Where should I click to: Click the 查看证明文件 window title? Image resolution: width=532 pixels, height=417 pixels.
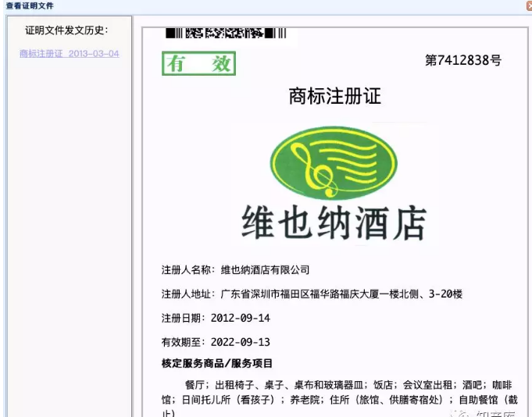pos(30,5)
